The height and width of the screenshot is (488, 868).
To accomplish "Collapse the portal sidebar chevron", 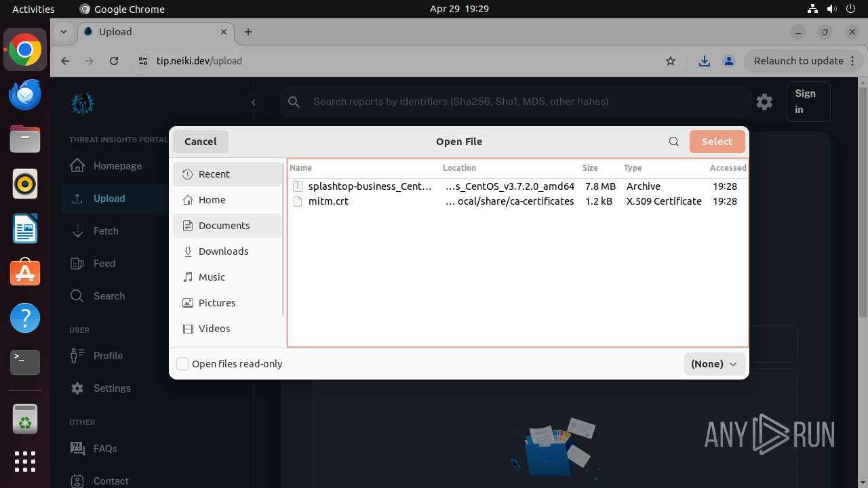I will coord(253,102).
